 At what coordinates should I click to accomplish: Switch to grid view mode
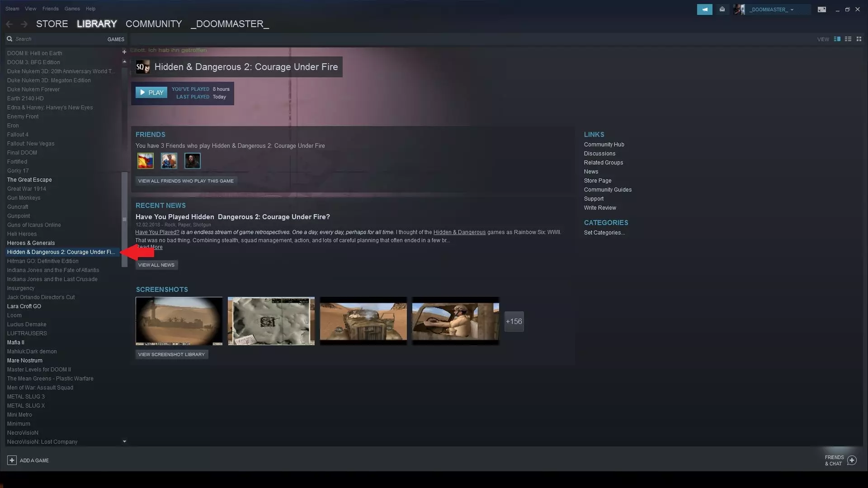859,39
